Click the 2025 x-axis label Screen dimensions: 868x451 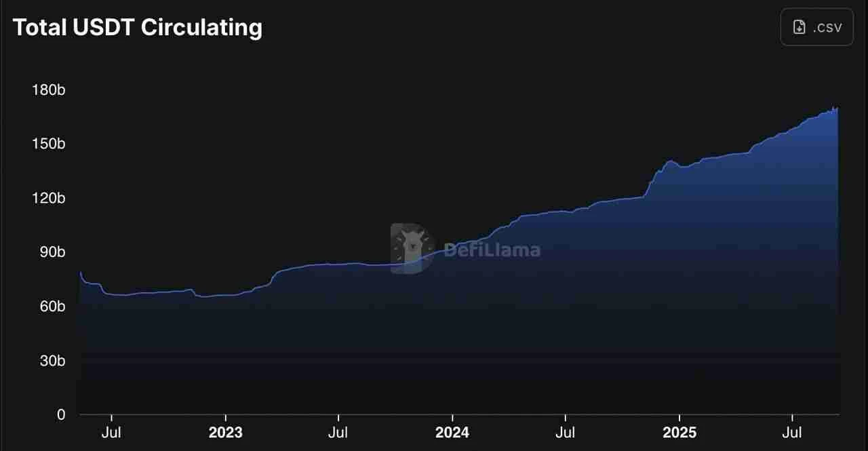679,433
